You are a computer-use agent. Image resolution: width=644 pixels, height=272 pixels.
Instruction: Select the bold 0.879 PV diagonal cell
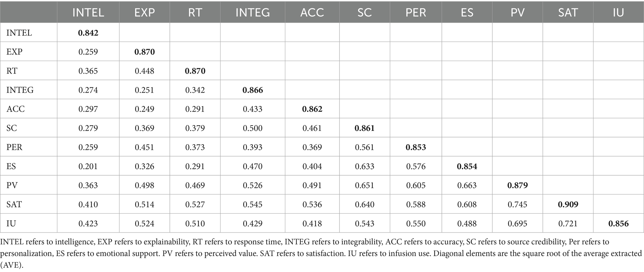518,185
